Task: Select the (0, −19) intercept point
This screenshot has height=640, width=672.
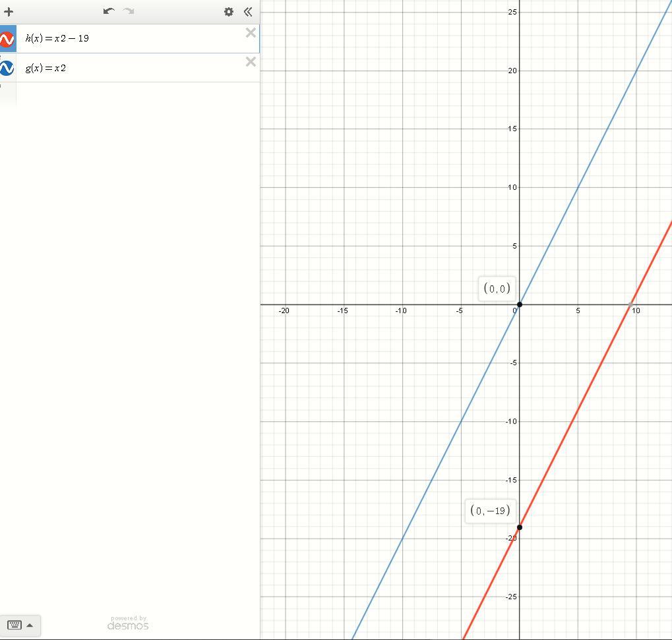Action: pos(520,527)
